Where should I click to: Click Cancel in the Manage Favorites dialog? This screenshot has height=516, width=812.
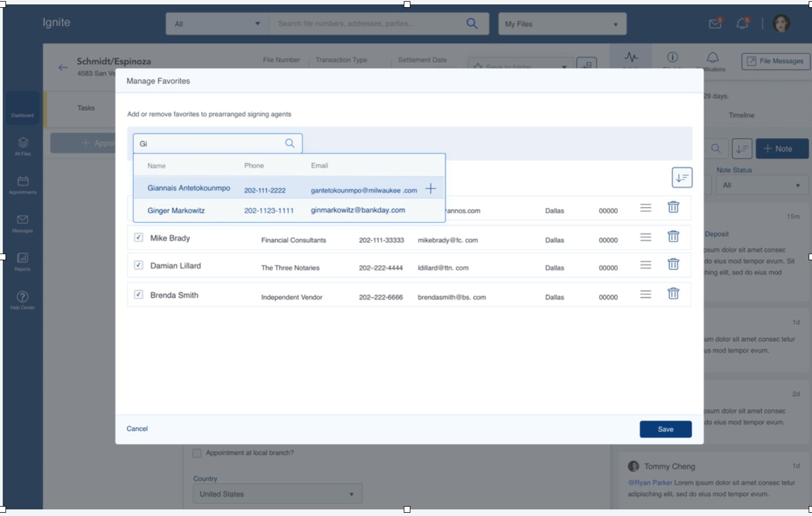coord(137,429)
